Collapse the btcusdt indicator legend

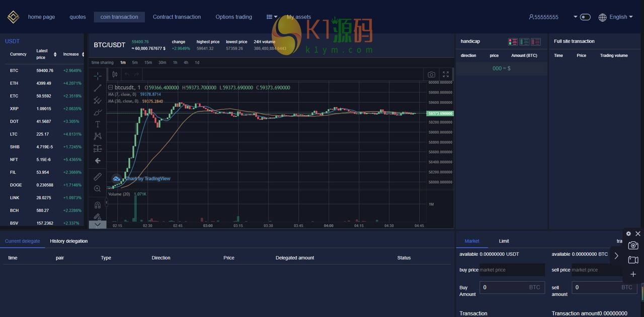pos(110,87)
